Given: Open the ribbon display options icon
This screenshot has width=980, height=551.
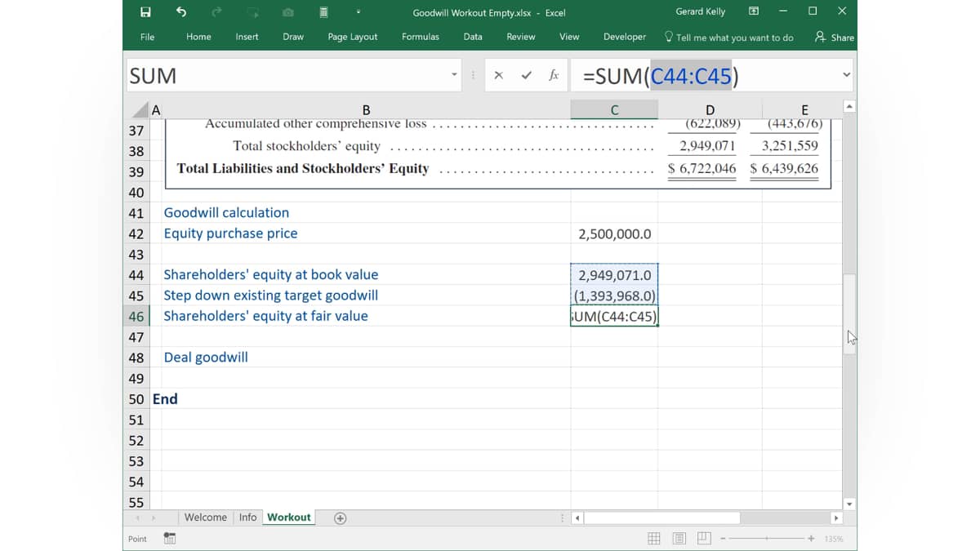Looking at the screenshot, I should pyautogui.click(x=754, y=11).
